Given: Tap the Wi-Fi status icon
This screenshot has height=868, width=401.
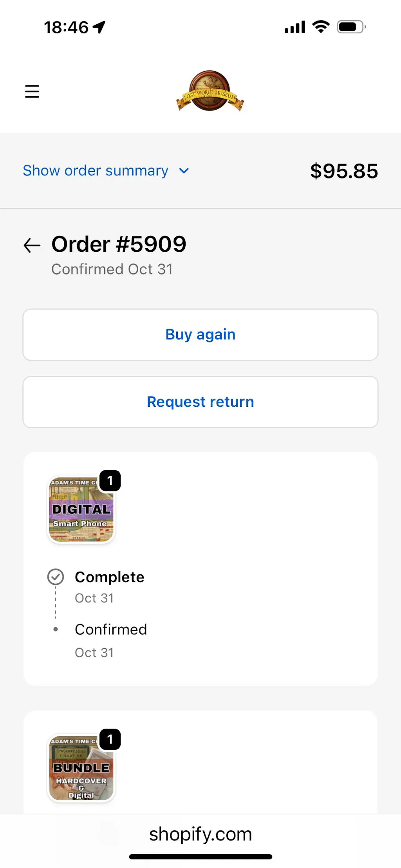Looking at the screenshot, I should click(321, 27).
